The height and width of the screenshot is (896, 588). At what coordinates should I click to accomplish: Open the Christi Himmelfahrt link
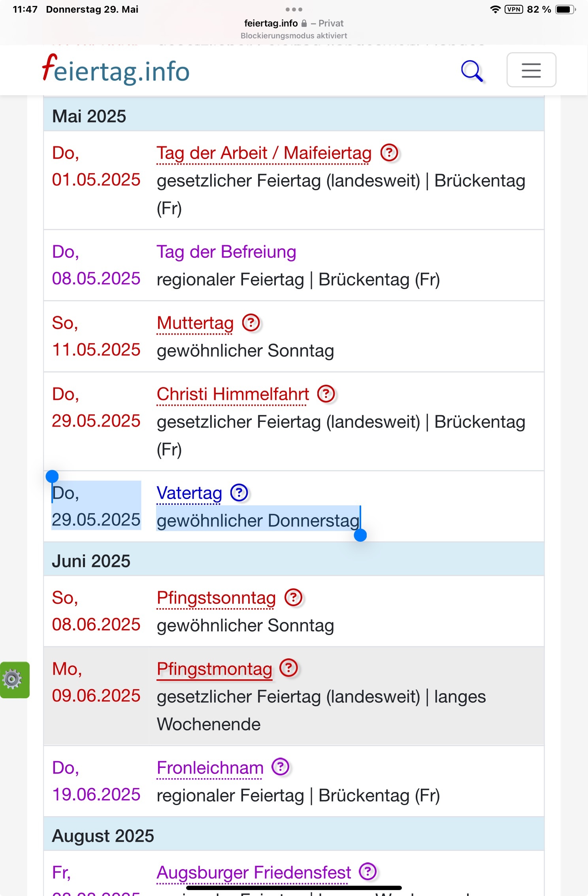click(233, 394)
